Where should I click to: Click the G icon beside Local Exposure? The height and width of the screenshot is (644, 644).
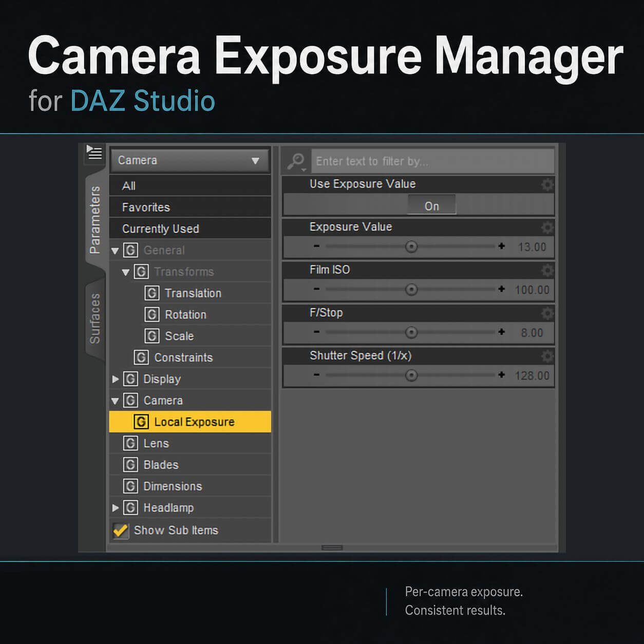141,422
